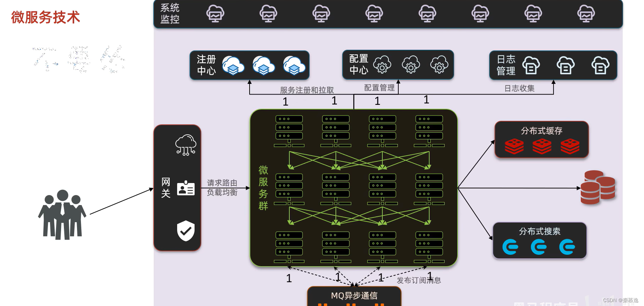Click the green 微服务群 vertical label

pos(263,188)
